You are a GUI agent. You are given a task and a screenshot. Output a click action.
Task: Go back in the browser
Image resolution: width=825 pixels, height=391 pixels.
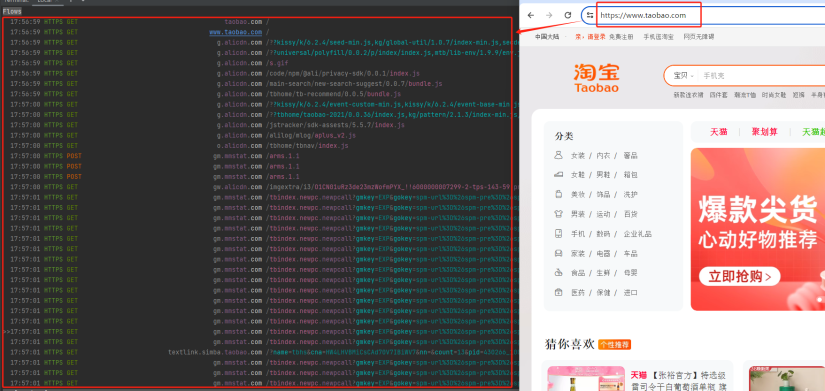coord(531,15)
